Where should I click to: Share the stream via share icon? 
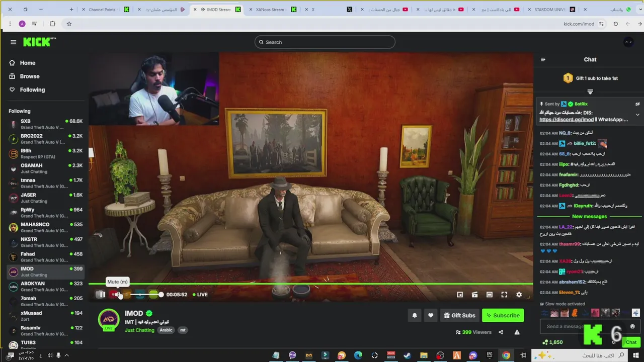click(501, 332)
